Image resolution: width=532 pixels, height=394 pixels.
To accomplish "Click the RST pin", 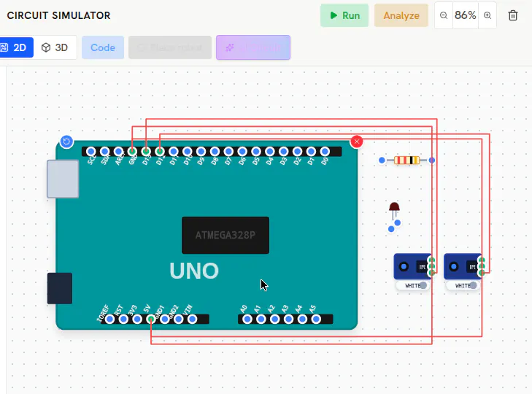I will point(123,319).
